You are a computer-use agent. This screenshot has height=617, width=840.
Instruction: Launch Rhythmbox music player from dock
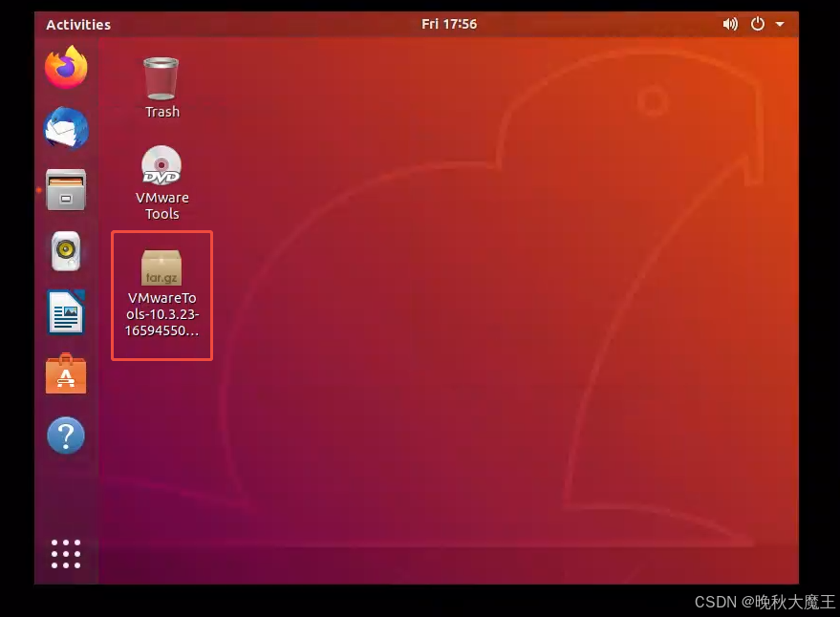tap(66, 251)
